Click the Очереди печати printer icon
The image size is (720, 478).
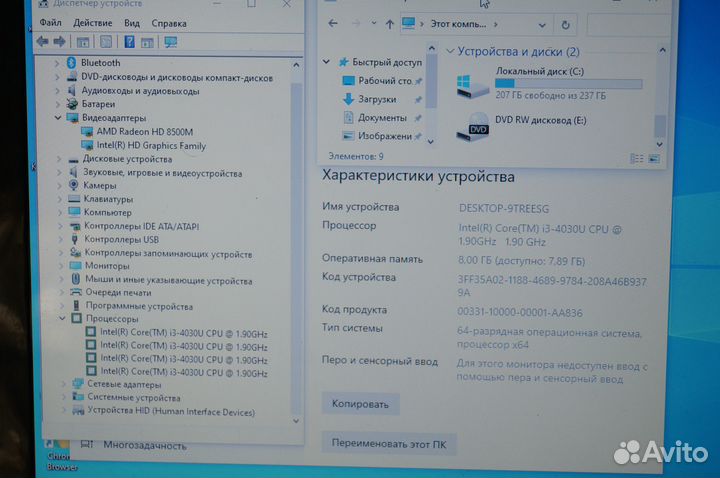tap(76, 292)
